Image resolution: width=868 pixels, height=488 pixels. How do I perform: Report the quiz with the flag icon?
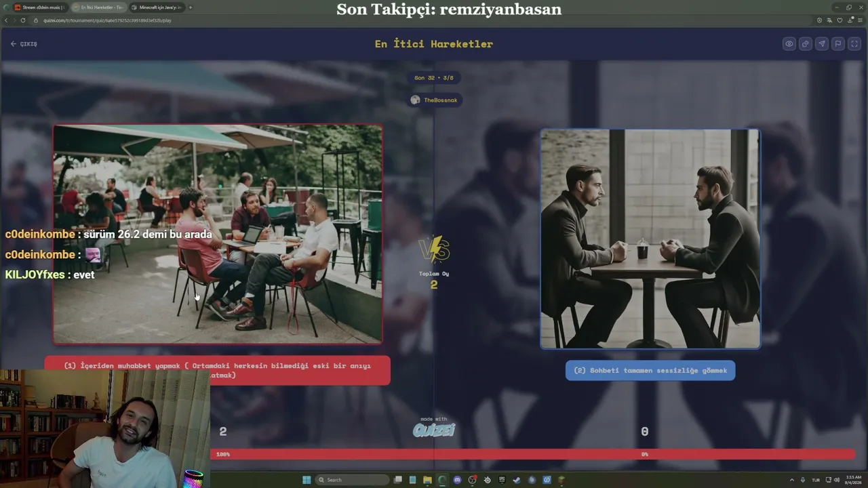838,44
